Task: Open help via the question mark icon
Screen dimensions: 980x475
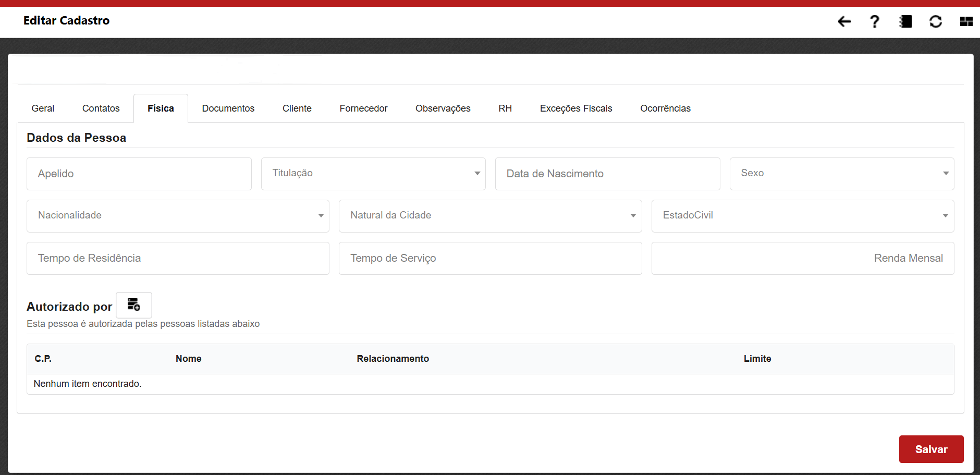Action: tap(874, 21)
